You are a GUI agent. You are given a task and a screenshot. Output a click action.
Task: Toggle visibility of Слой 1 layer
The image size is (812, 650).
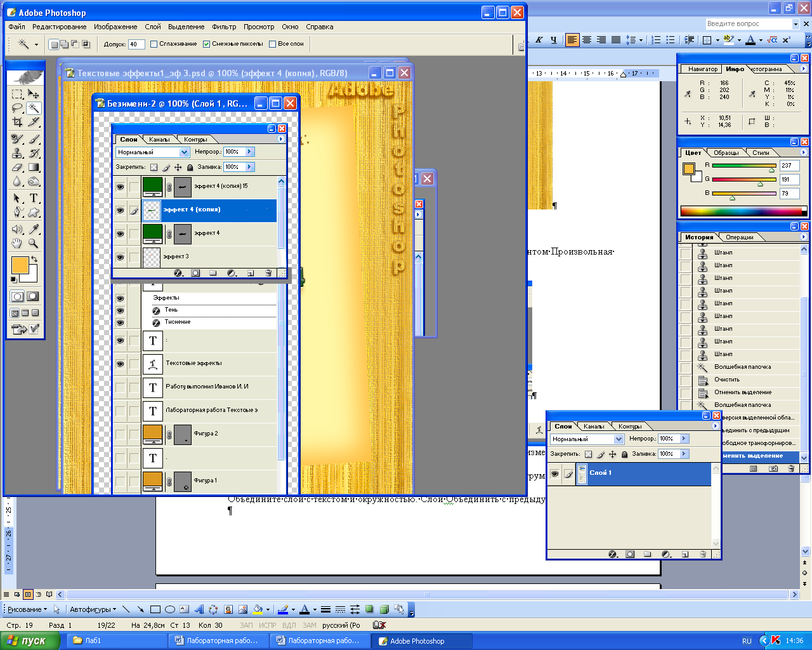coord(554,474)
